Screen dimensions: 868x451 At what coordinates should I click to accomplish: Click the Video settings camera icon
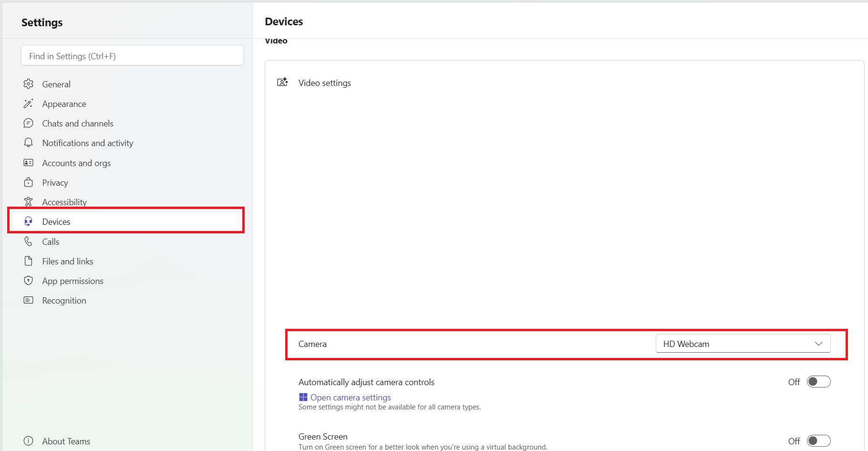(x=283, y=82)
